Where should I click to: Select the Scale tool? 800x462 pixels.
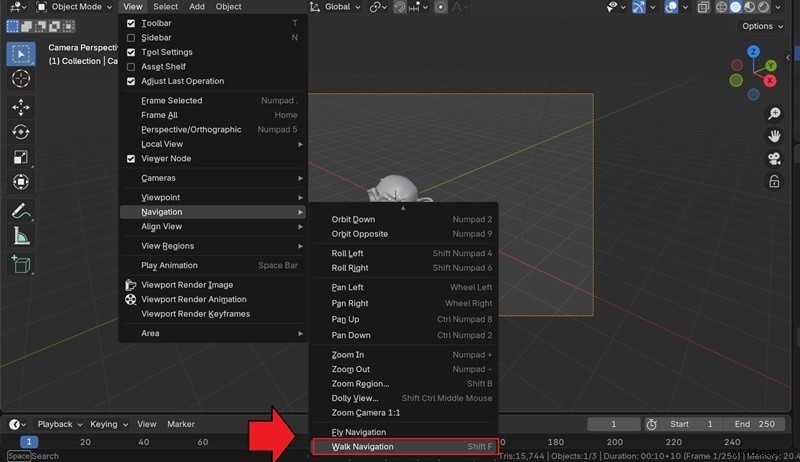coord(21,157)
